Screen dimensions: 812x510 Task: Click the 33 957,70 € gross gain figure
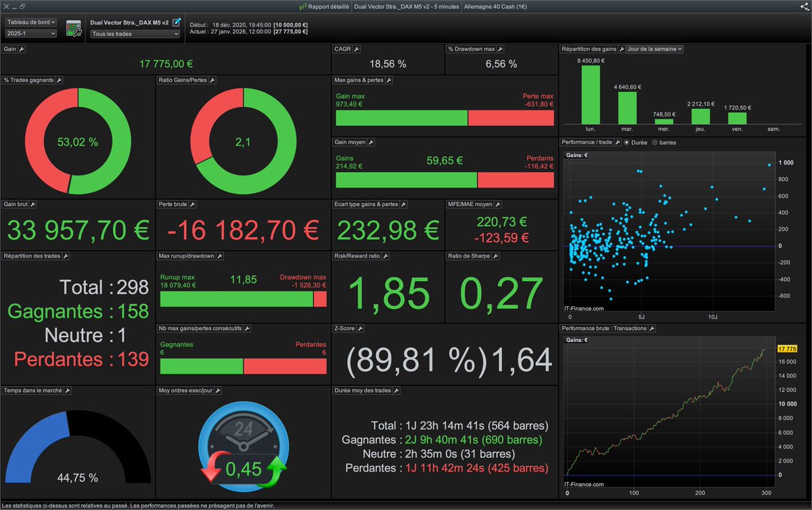point(78,231)
